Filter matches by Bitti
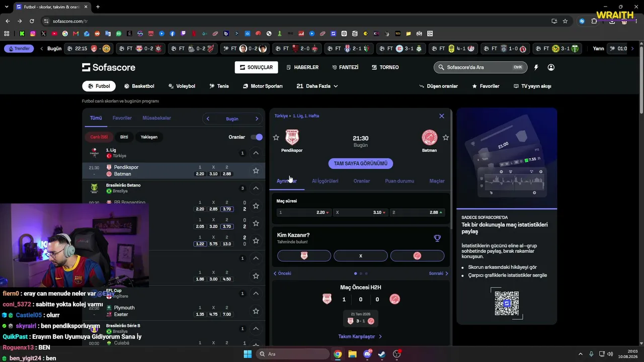 tap(124, 137)
